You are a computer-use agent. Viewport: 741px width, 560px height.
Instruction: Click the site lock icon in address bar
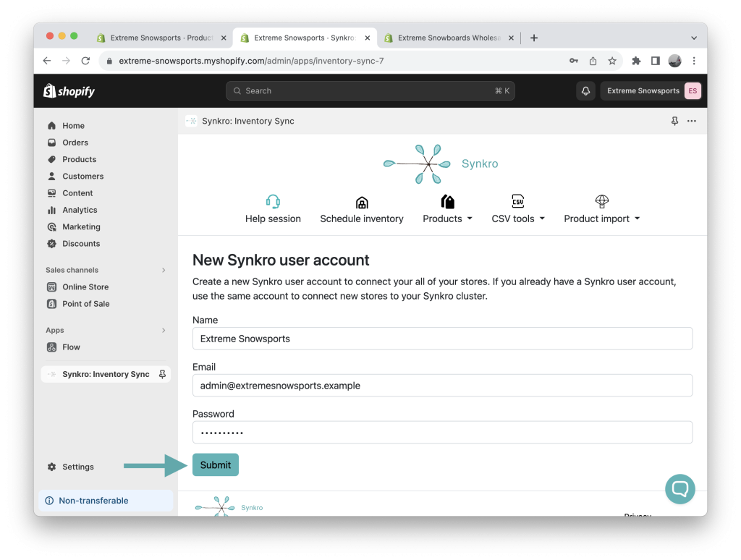109,61
